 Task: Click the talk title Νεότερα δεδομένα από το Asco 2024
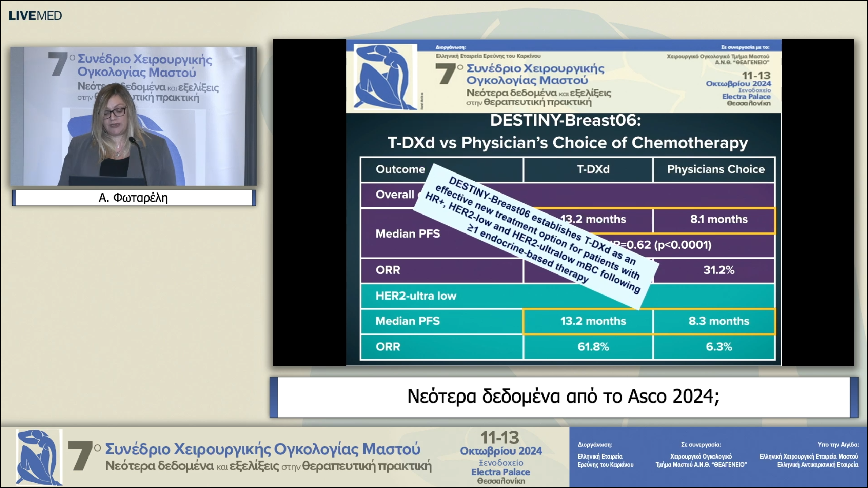pyautogui.click(x=563, y=396)
